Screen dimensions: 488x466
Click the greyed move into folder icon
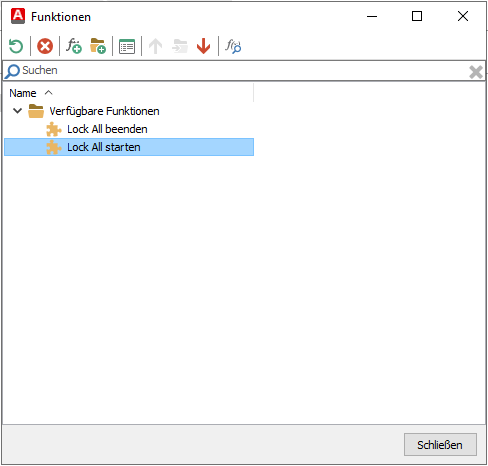tap(180, 46)
